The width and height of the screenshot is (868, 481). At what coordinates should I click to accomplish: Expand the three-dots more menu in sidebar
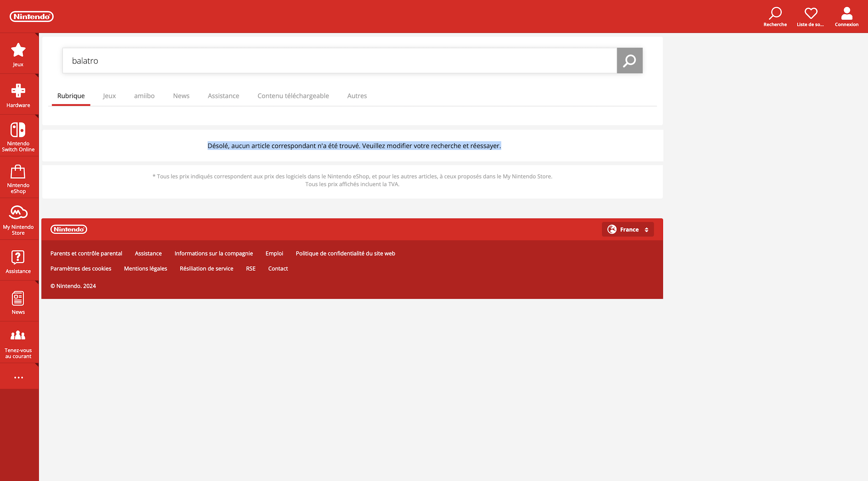tap(18, 377)
